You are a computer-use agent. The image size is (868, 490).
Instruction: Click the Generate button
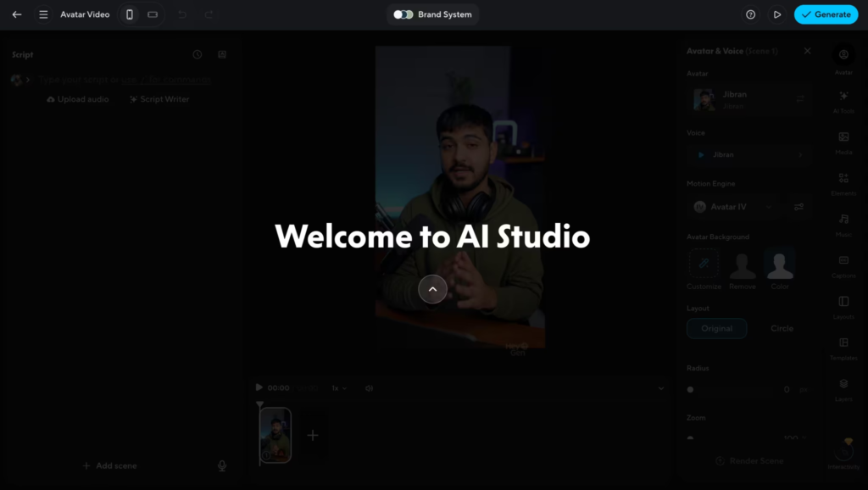(826, 14)
